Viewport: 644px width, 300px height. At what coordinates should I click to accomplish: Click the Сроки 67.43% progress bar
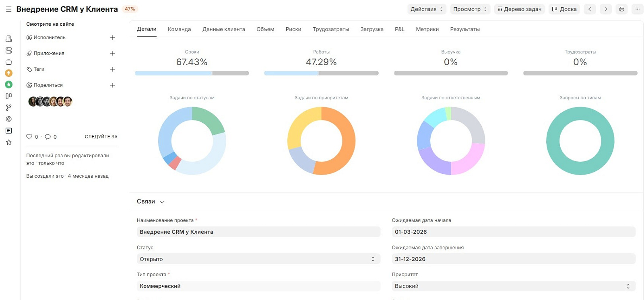pyautogui.click(x=192, y=73)
